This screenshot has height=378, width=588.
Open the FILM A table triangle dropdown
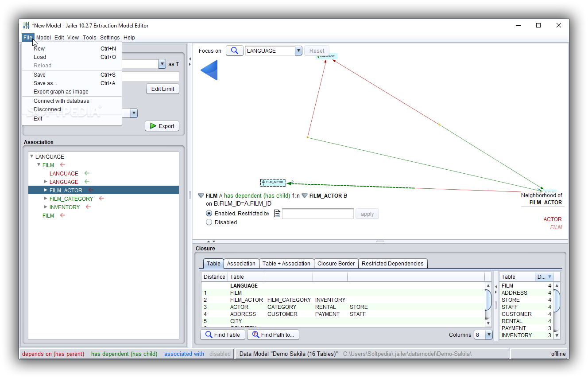(x=201, y=195)
